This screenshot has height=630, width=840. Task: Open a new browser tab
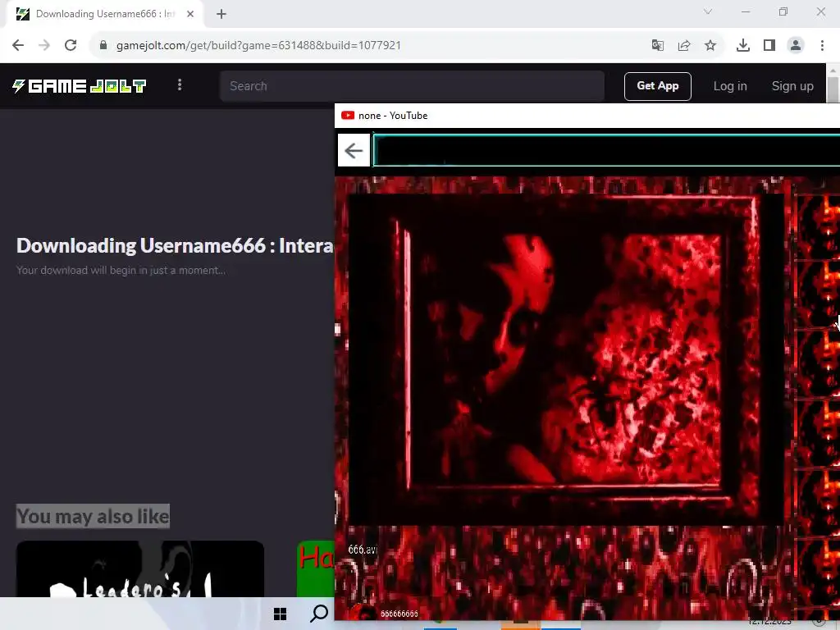pos(221,14)
